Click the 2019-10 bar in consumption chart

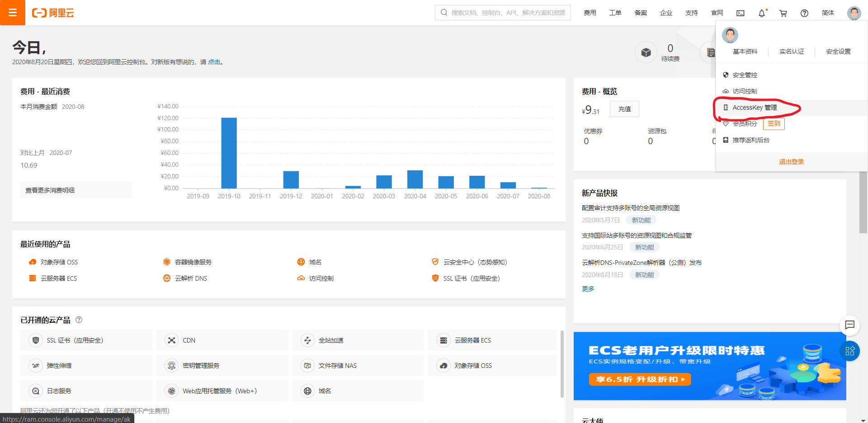[x=229, y=153]
